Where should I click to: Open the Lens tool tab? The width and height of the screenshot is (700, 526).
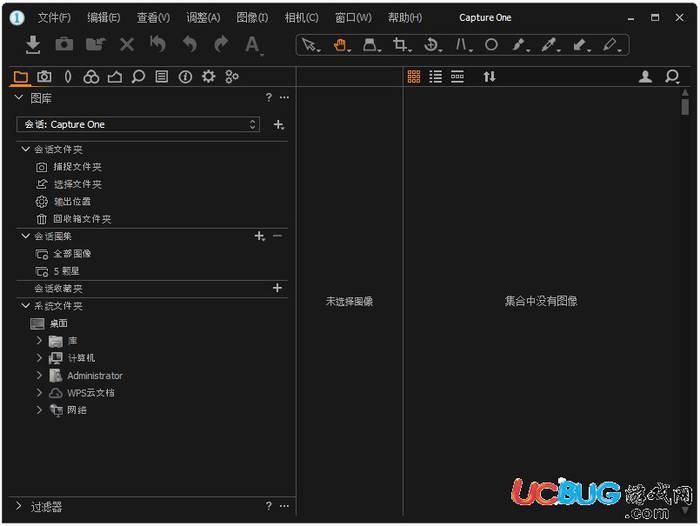click(x=68, y=77)
